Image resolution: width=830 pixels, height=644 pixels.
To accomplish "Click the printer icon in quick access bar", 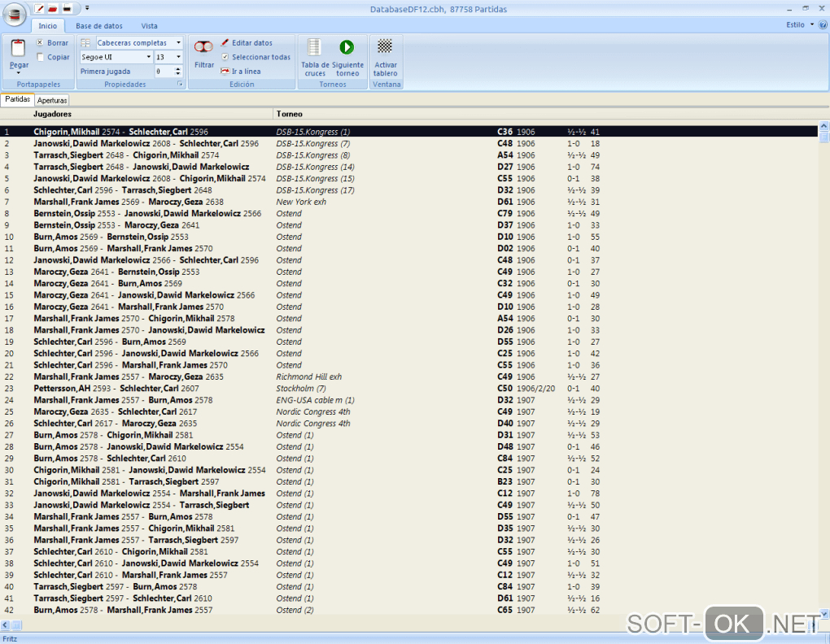I will [68, 8].
